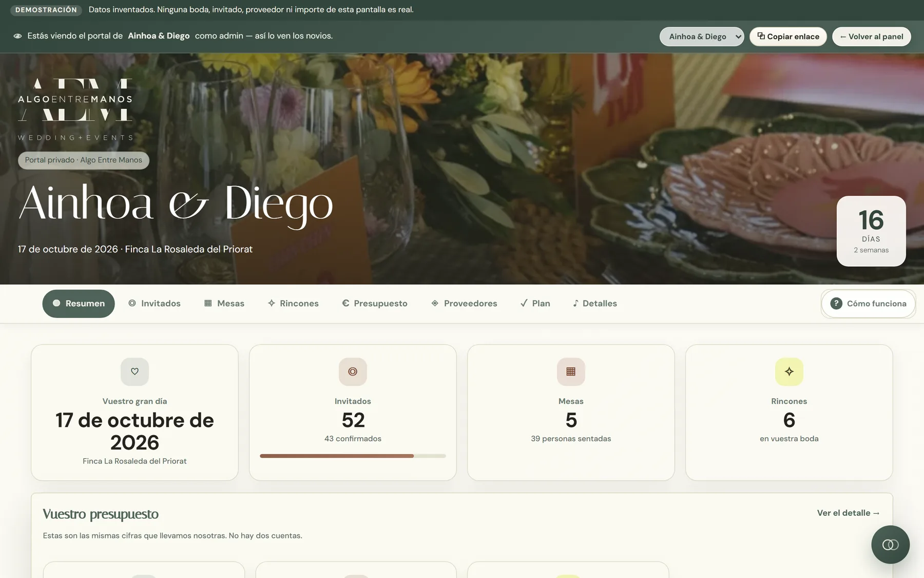Screen dimensions: 924x578
Task: Click the Algo Entre Manos logo
Action: pyautogui.click(x=75, y=109)
